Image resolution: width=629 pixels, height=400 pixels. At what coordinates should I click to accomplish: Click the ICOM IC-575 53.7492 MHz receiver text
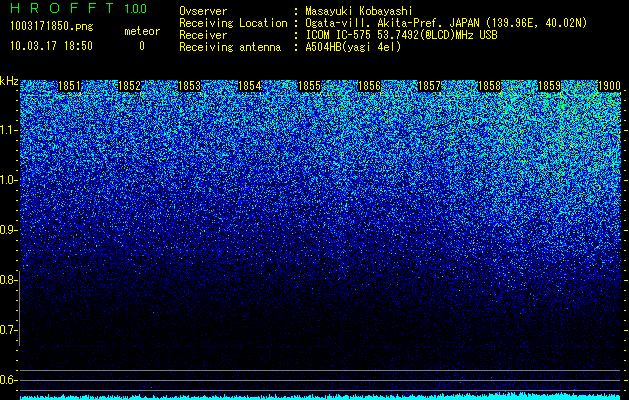tap(402, 35)
